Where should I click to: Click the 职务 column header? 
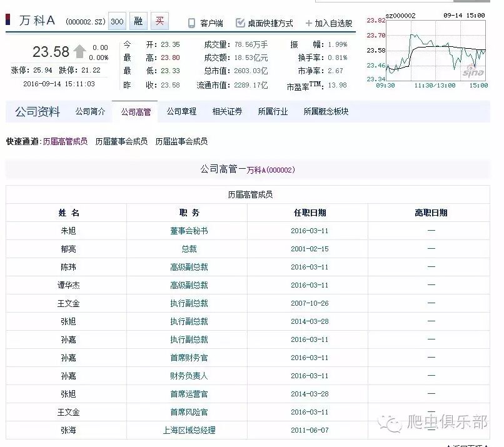[189, 213]
